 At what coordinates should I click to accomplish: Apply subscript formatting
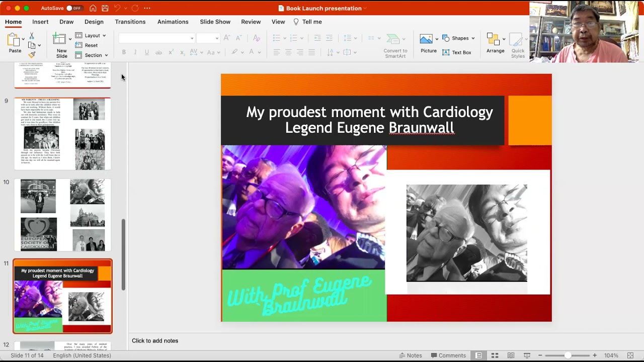(x=182, y=52)
